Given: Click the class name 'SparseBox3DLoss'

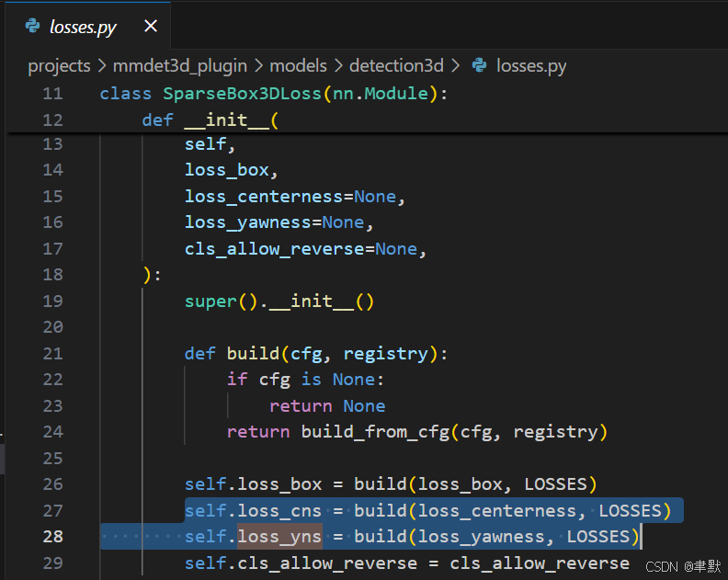Looking at the screenshot, I should click(x=242, y=94).
